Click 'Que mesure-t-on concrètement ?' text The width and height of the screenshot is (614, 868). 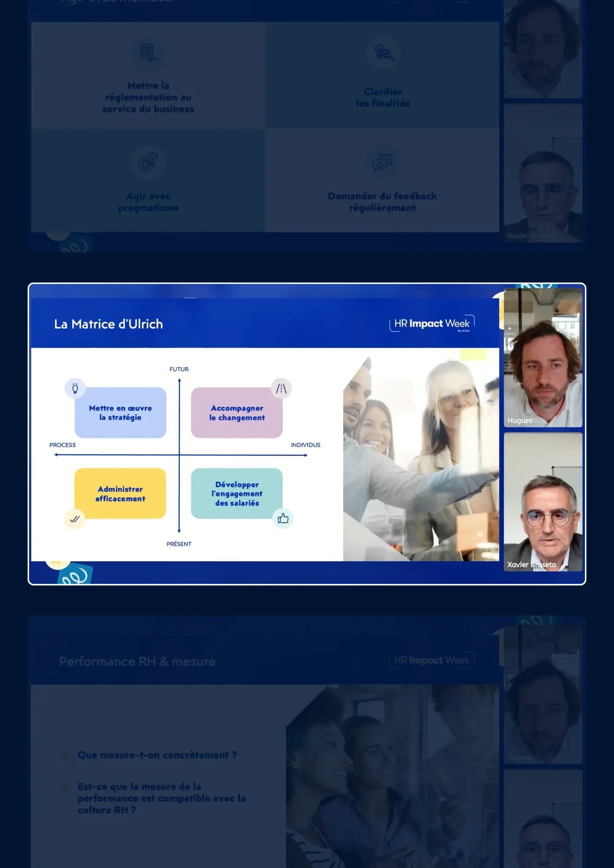[157, 755]
